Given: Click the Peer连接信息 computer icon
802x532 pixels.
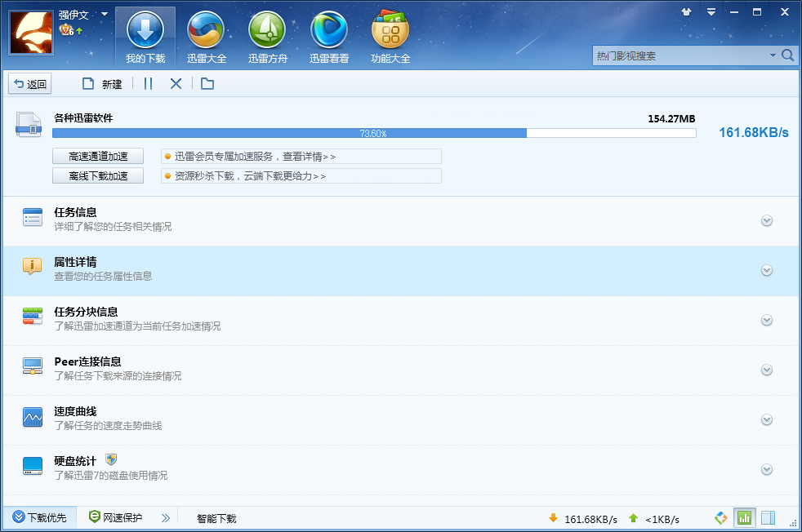Looking at the screenshot, I should 33,366.
